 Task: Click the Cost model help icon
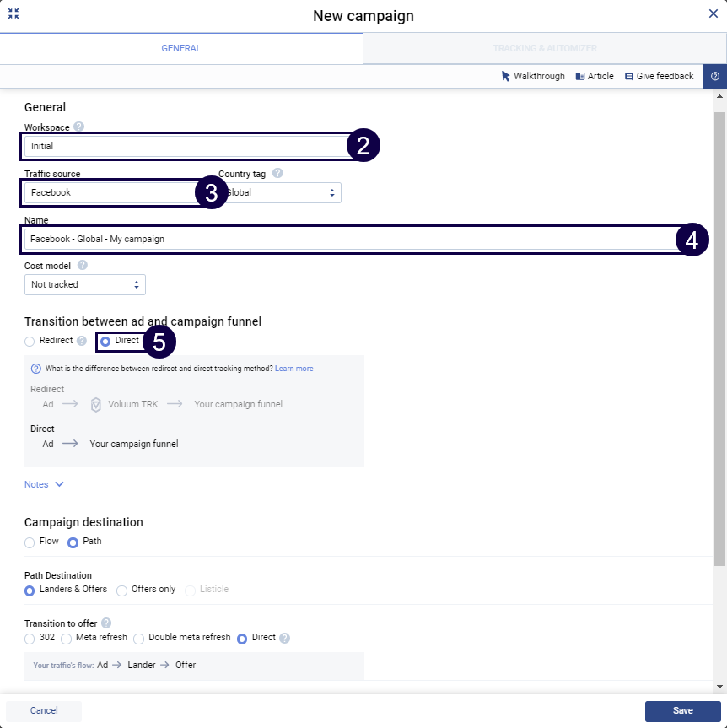click(83, 265)
